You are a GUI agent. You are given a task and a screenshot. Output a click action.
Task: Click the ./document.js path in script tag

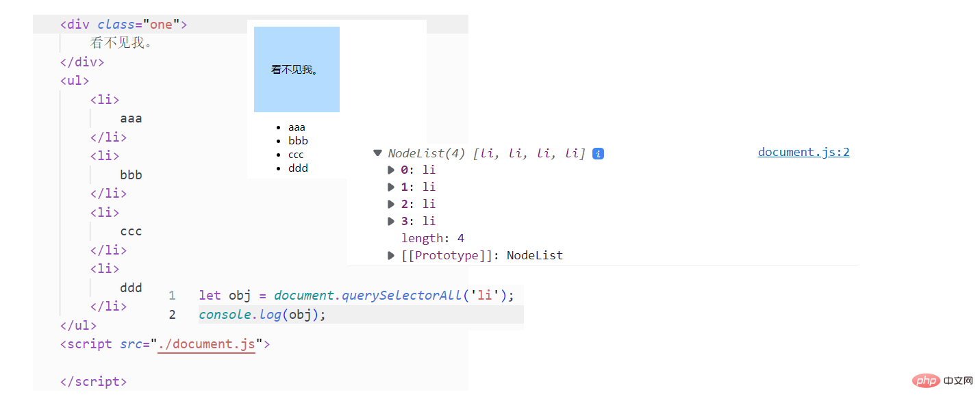click(206, 343)
